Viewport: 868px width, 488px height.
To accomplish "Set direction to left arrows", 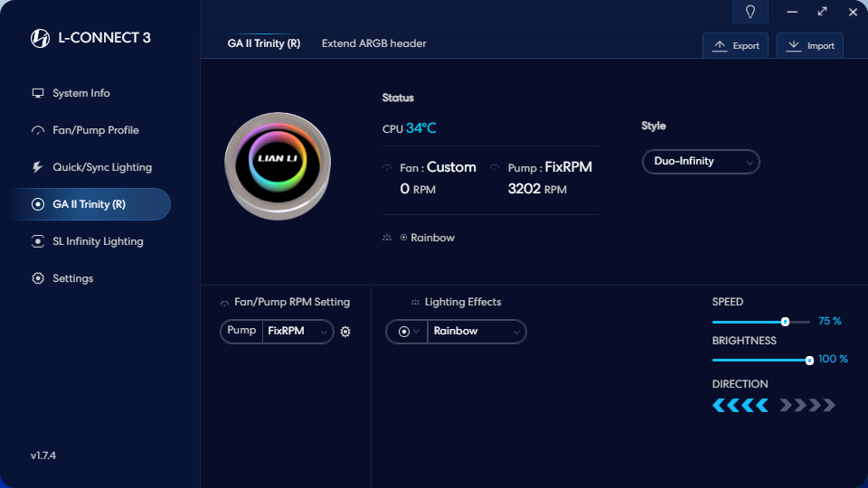I will click(740, 405).
